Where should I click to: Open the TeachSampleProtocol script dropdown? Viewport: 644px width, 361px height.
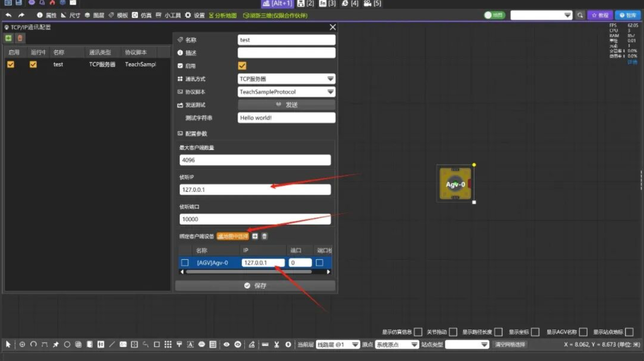[x=286, y=92]
